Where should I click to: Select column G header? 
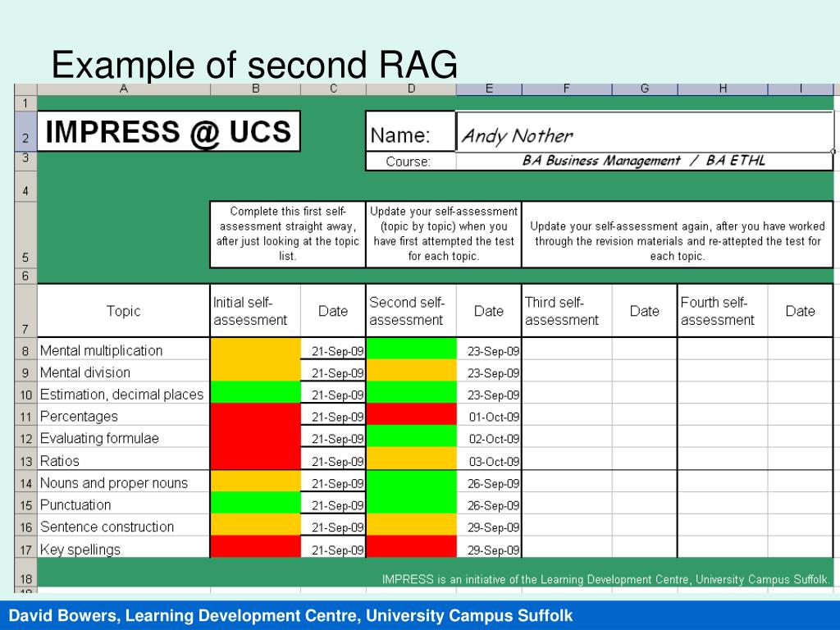[645, 89]
